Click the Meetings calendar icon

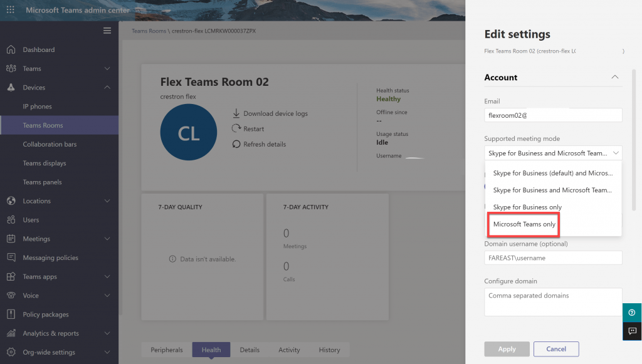[x=11, y=239]
